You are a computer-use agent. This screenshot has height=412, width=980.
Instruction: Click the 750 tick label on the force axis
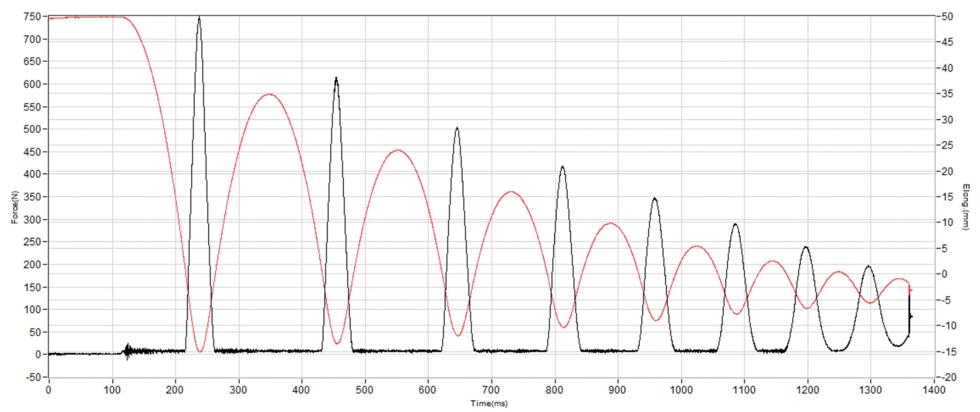point(32,16)
